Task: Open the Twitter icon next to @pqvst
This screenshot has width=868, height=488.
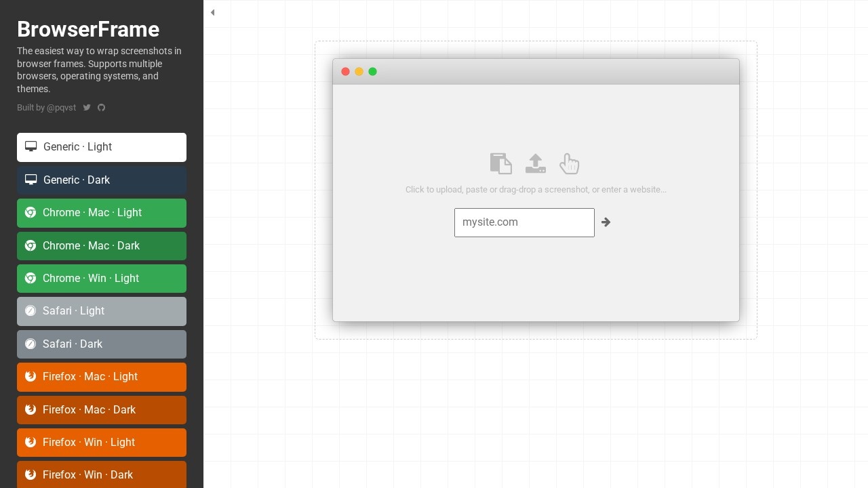Action: (87, 108)
